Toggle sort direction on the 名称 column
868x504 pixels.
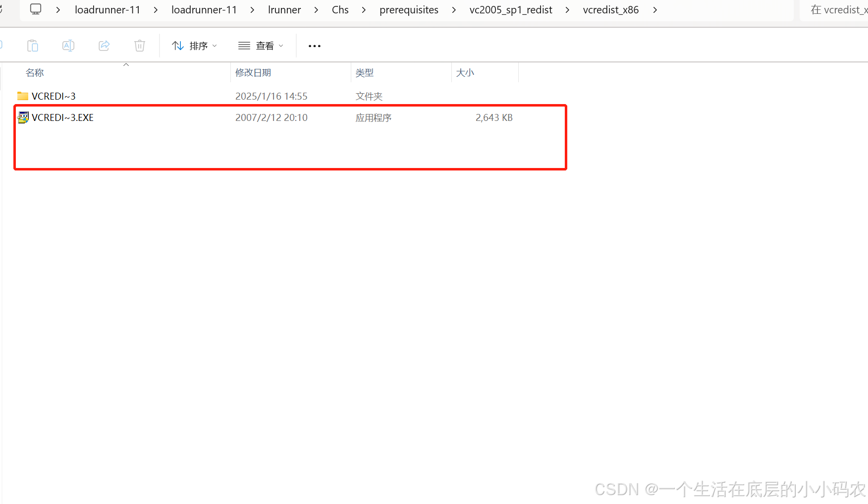tap(126, 65)
